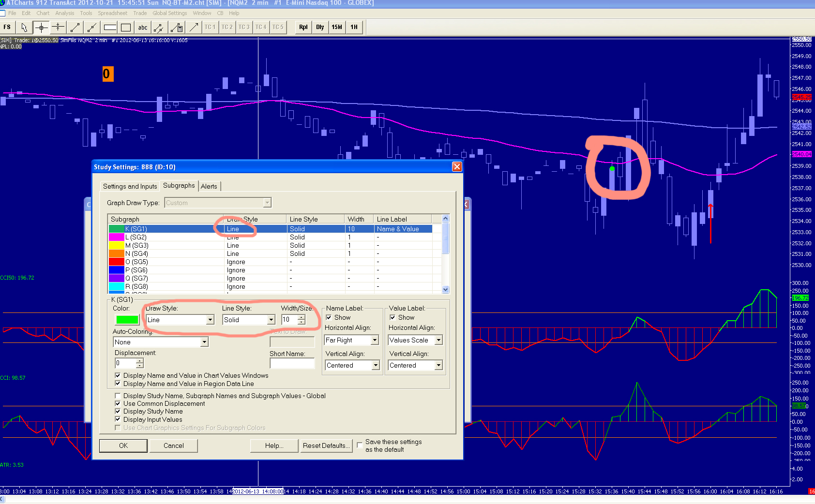Click the Short Name input field
This screenshot has height=504, width=815.
[x=292, y=363]
